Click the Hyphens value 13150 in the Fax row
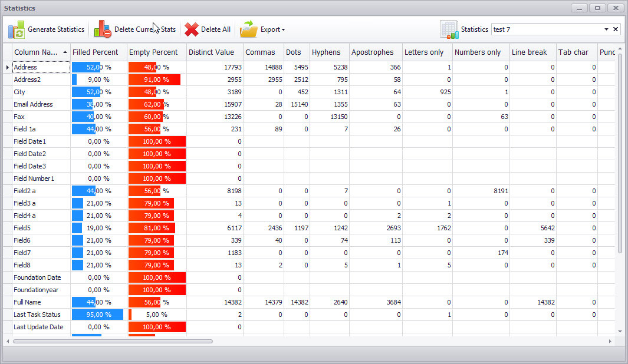 point(339,117)
